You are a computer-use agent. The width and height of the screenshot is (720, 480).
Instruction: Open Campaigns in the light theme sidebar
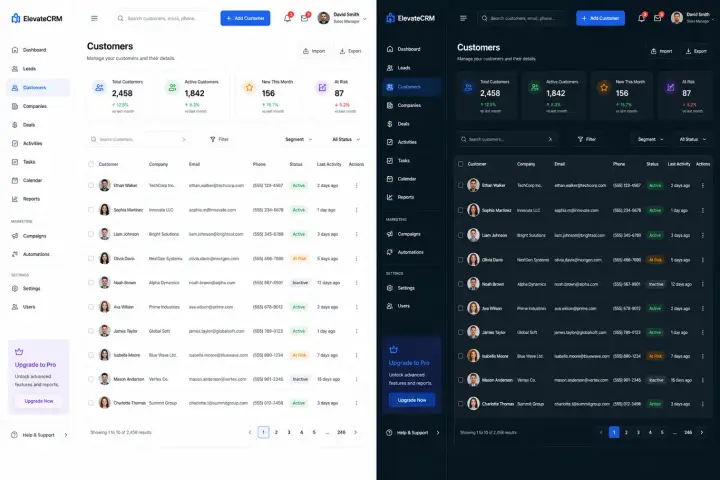(x=38, y=236)
